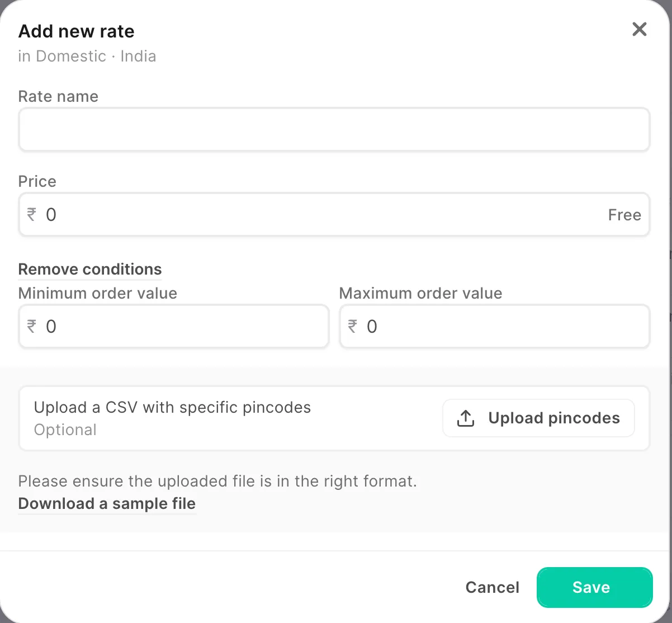Click the Rate name label
The height and width of the screenshot is (623, 672).
point(58,96)
